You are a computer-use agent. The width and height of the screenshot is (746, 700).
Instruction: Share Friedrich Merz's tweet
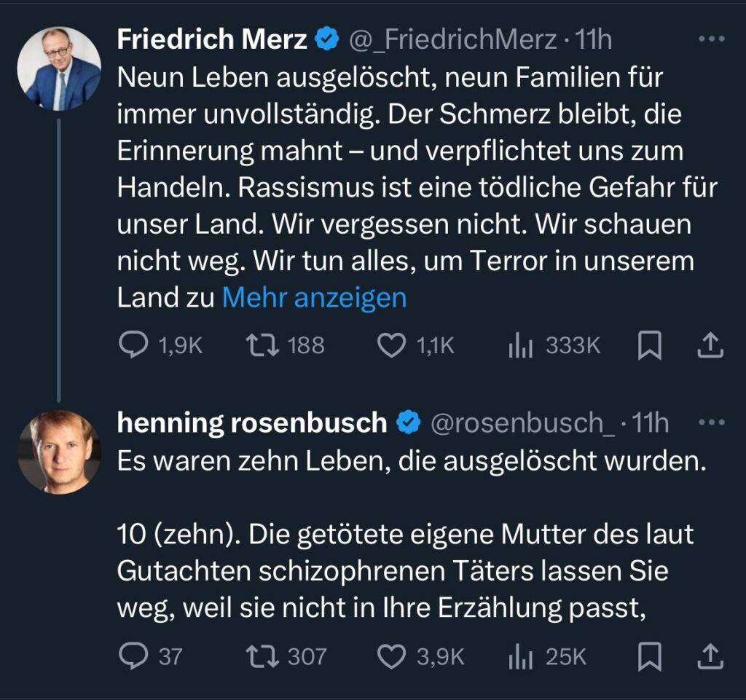pos(710,346)
